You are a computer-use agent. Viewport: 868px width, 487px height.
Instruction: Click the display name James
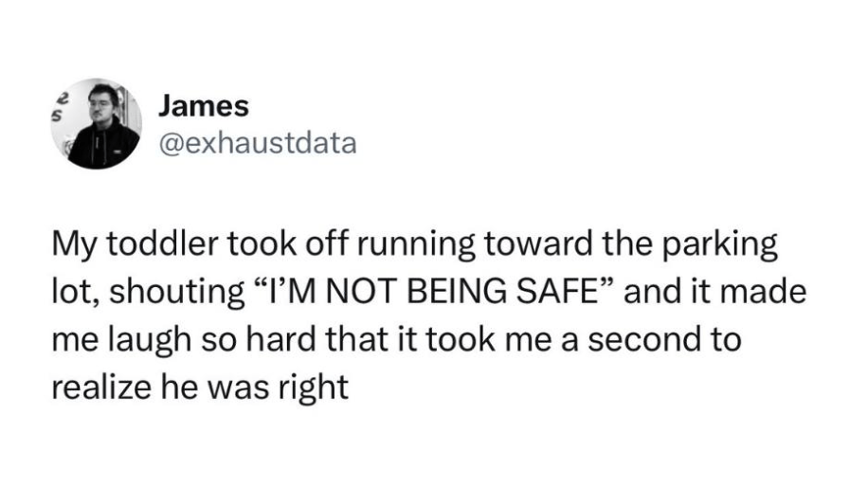click(x=203, y=106)
